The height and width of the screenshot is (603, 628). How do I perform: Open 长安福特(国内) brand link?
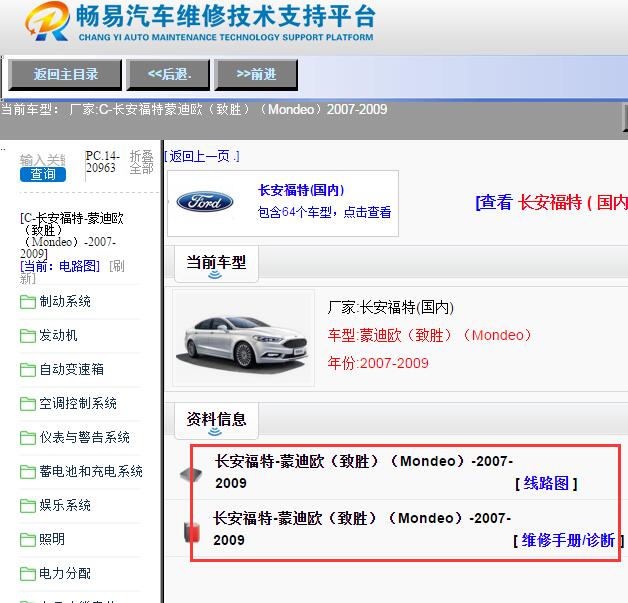301,190
